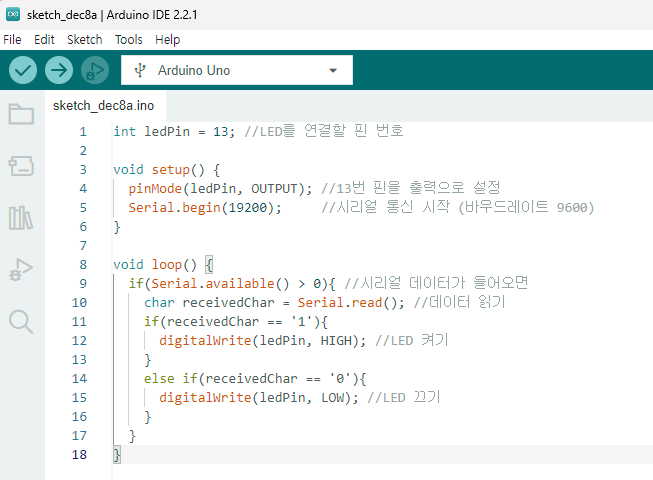The height and width of the screenshot is (480, 653).
Task: Open the Help menu
Action: pyautogui.click(x=167, y=40)
